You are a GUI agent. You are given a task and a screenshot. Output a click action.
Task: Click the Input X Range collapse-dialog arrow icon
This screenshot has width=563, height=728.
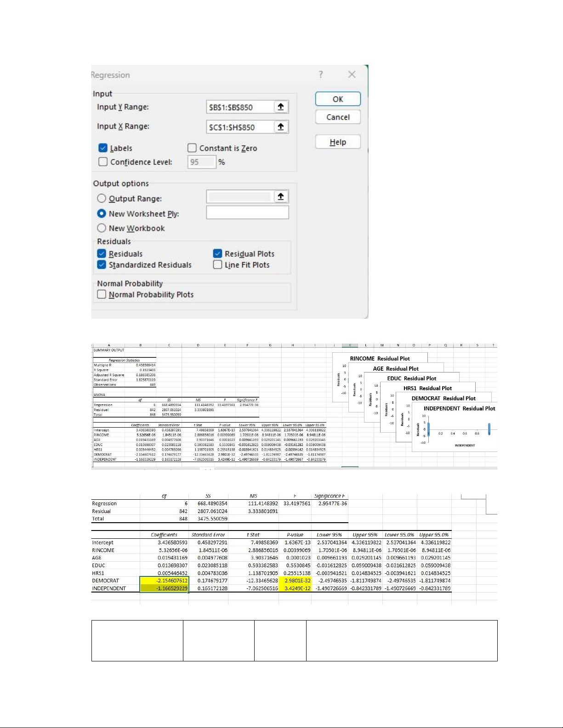(x=281, y=127)
